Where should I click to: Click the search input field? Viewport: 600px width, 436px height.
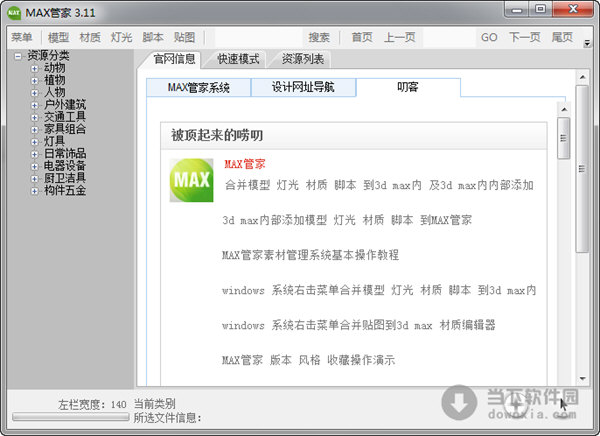[258, 38]
